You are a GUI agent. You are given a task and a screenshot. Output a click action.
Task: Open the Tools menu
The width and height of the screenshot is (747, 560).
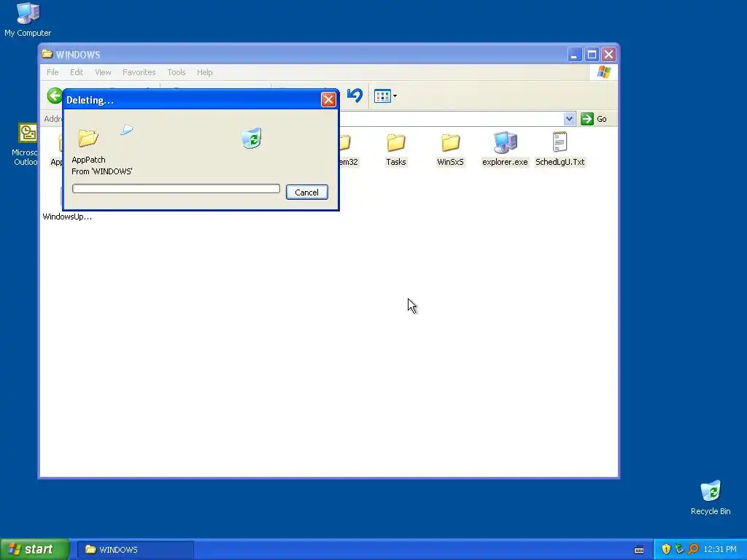pyautogui.click(x=177, y=72)
